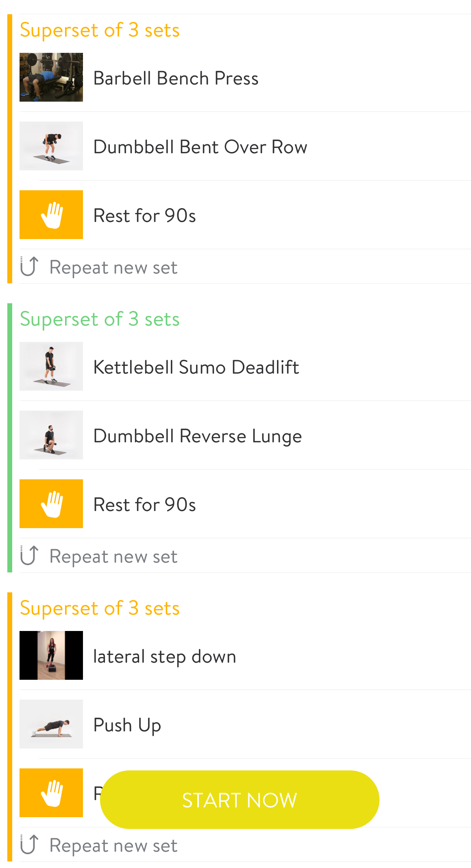Screen dimensions: 471x868
Task: Start the workout with START NOW
Action: coord(240,800)
